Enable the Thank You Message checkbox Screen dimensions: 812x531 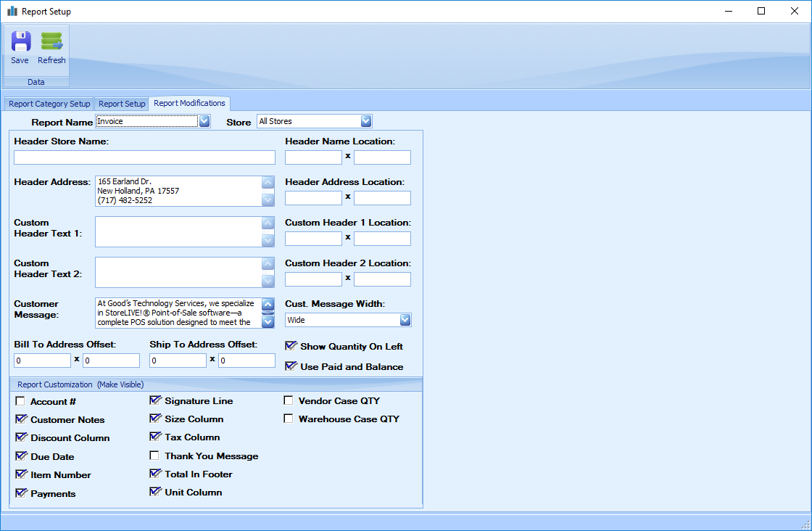(x=154, y=456)
